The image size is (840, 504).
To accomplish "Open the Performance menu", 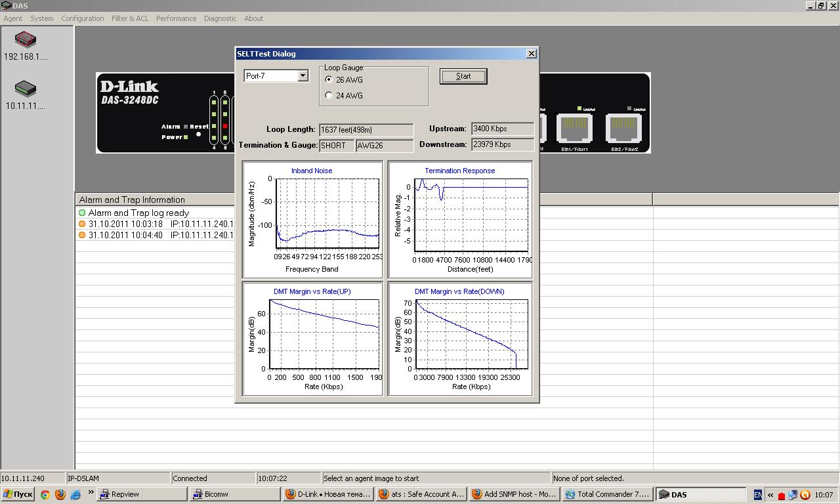I will pyautogui.click(x=176, y=18).
